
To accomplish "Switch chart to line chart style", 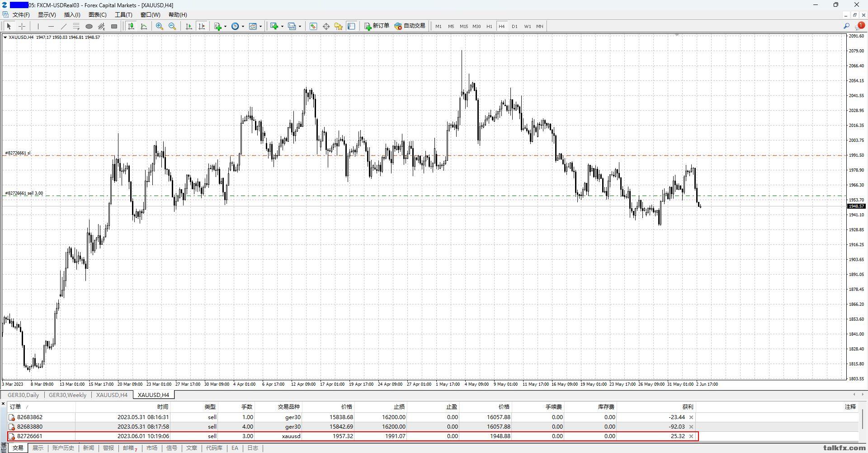I will [144, 26].
